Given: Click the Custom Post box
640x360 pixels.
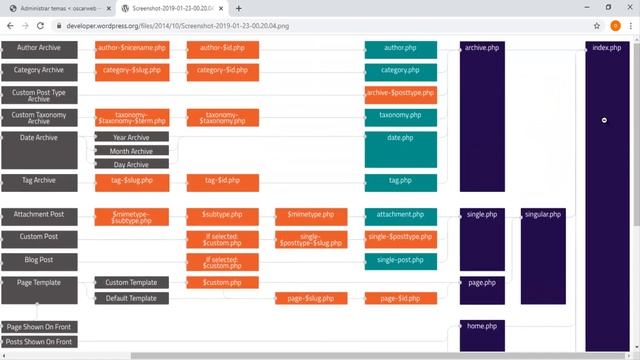Looking at the screenshot, I should 39,239.
